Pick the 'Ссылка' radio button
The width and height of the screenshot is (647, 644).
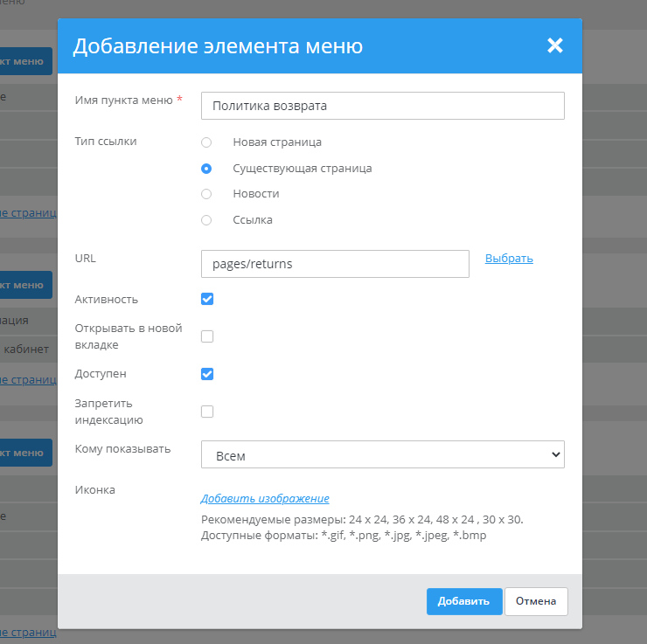pyautogui.click(x=206, y=220)
